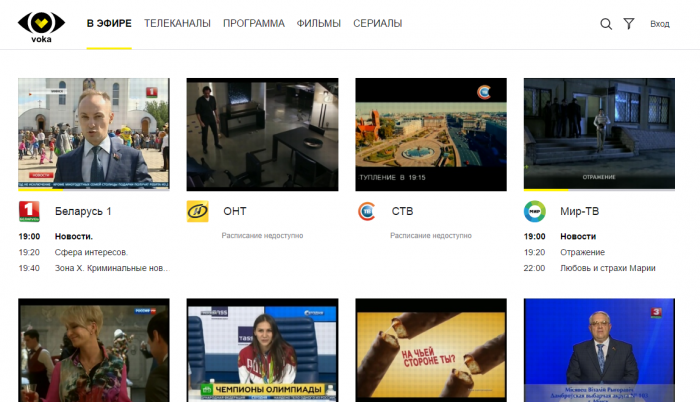
Task: Open the ТЕЛЕКАНАЛЫ tab
Action: [177, 23]
